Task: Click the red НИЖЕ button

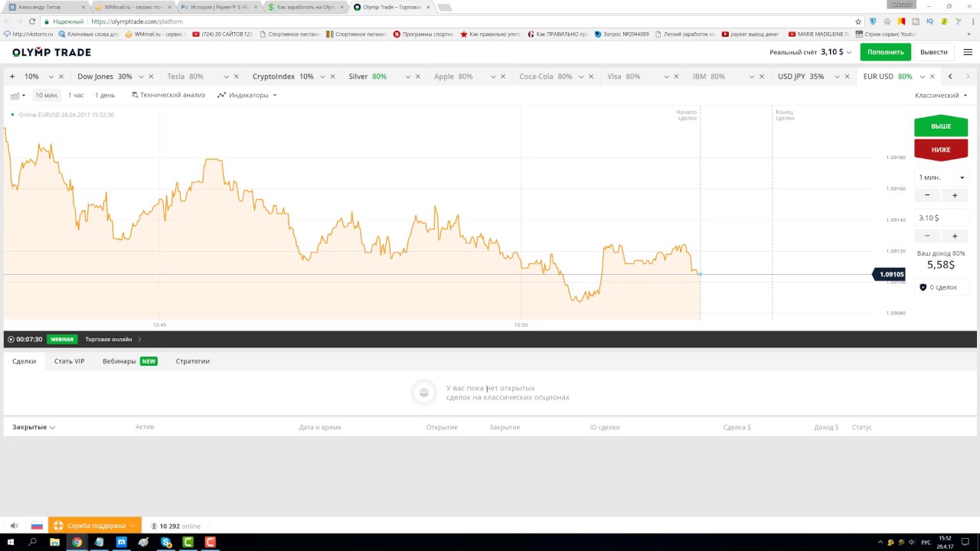Action: tap(941, 150)
